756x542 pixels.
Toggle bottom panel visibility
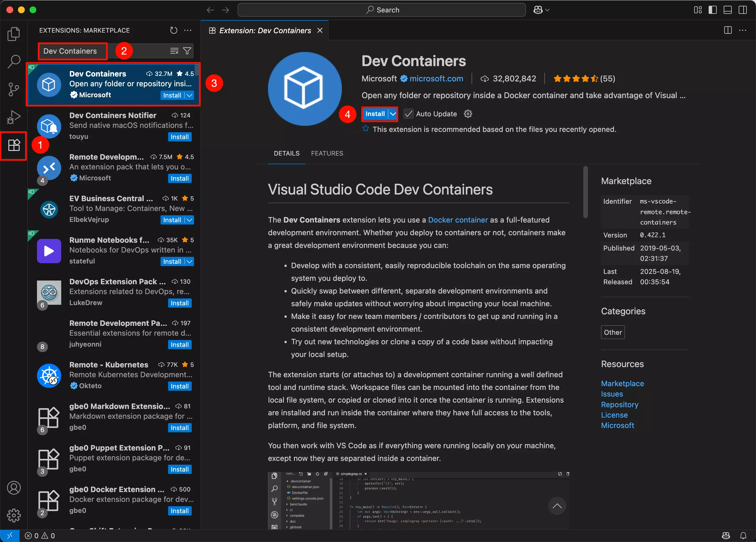point(728,10)
